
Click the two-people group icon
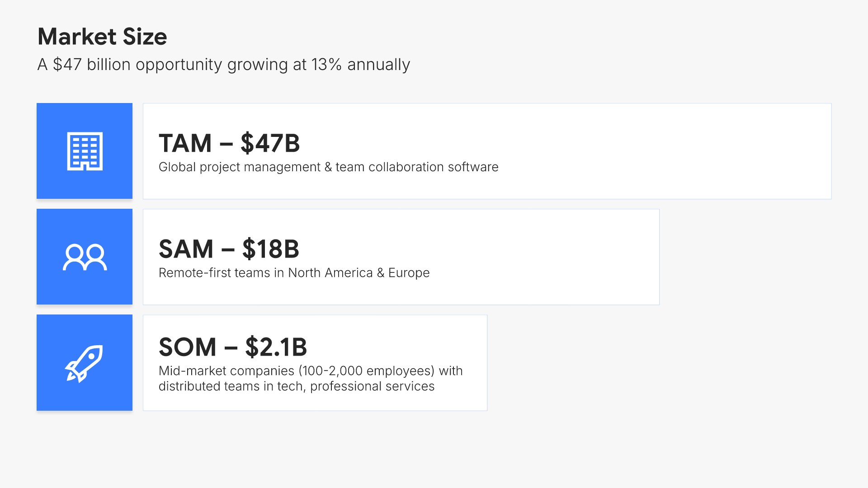pos(85,257)
